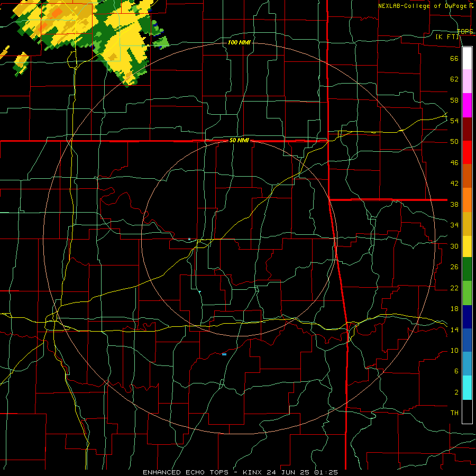Click the 2 legend value
476x476 pixels.
[456, 392]
